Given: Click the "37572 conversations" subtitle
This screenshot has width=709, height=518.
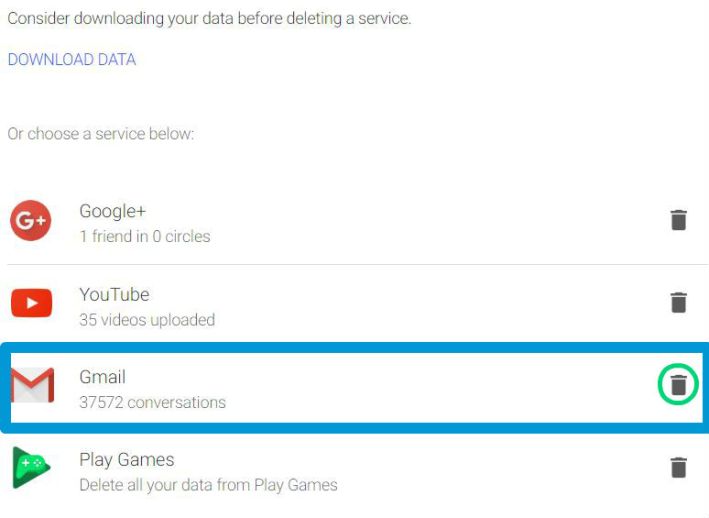Looking at the screenshot, I should [152, 403].
